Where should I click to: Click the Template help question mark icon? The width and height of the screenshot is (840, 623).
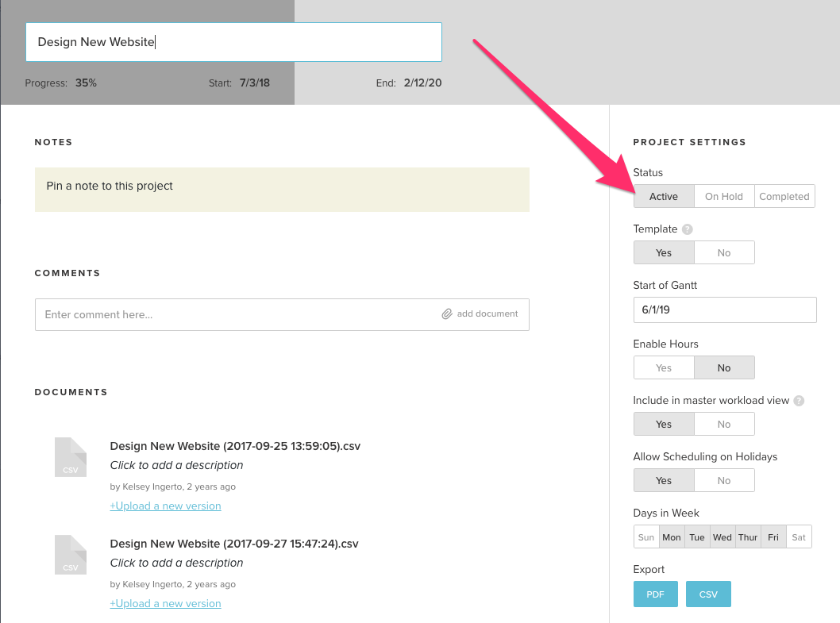pyautogui.click(x=688, y=229)
